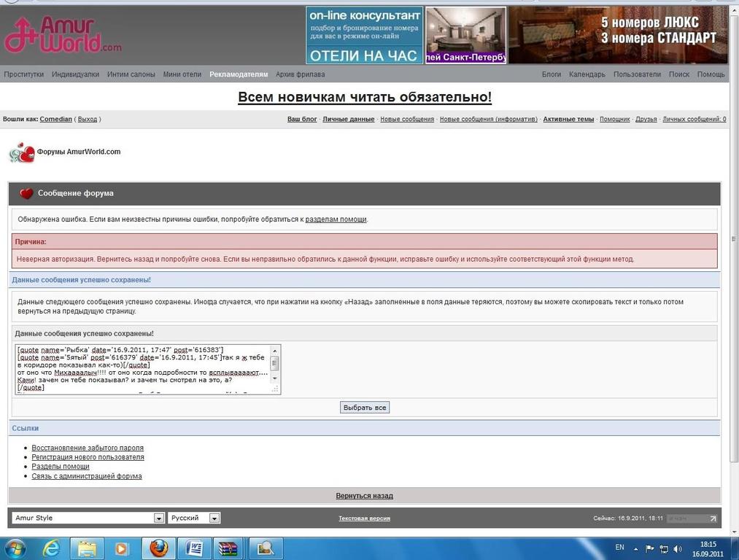
Task: Show hidden system tray icons arrow
Action: (635, 548)
